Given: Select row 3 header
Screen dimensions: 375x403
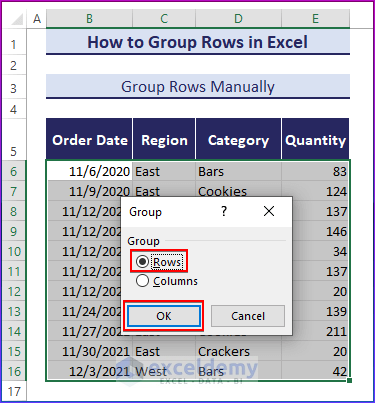Looking at the screenshot, I should pyautogui.click(x=14, y=87).
